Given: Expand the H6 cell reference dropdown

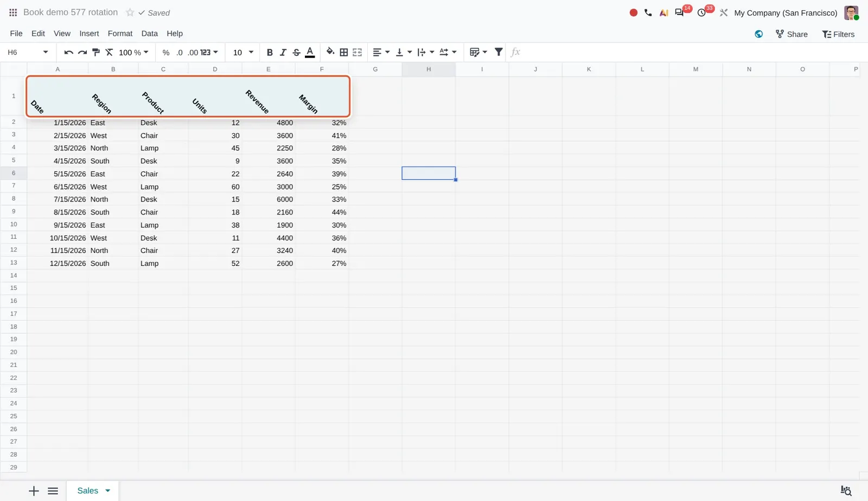Looking at the screenshot, I should click(x=46, y=52).
